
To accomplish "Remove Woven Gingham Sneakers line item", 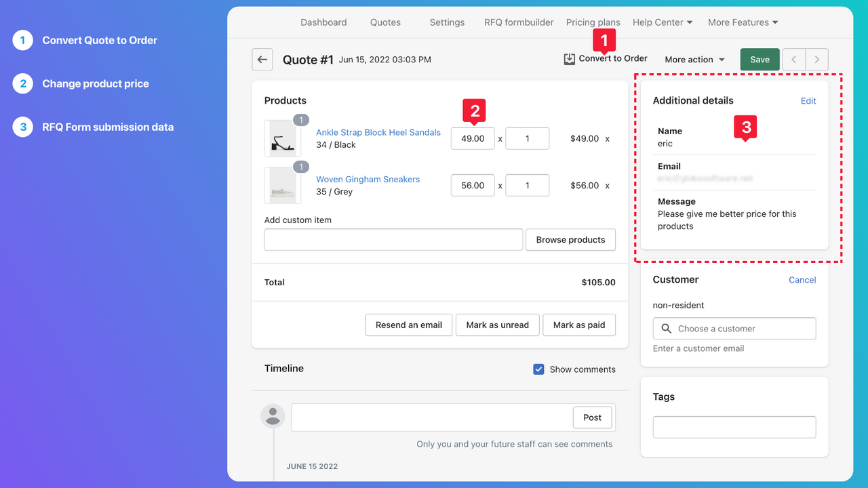I will coord(607,186).
